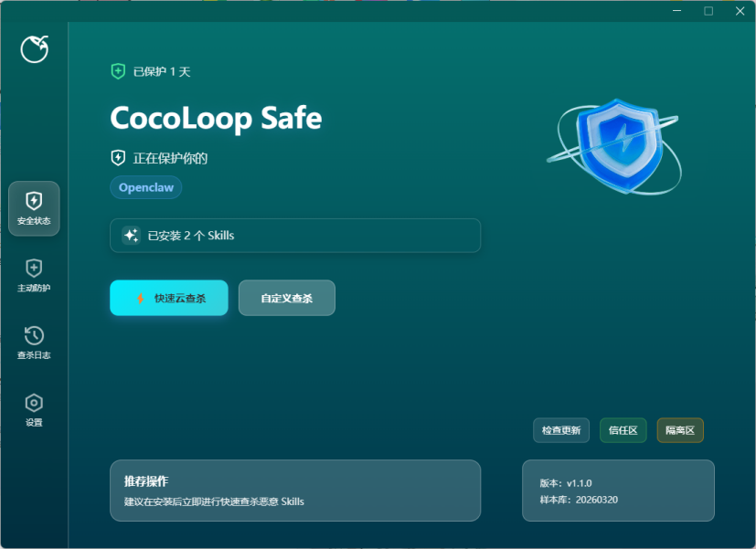
Task: Open the 隔离区 quarantine zone
Action: [680, 430]
